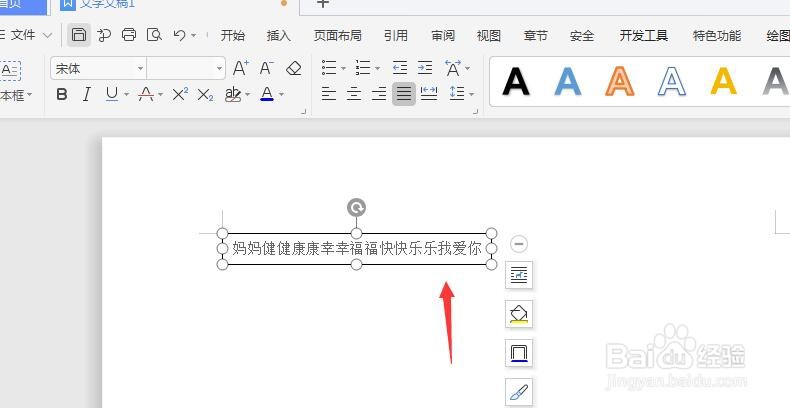Viewport: 790px width, 408px height.
Task: Click the Undo arrow icon
Action: tap(179, 35)
